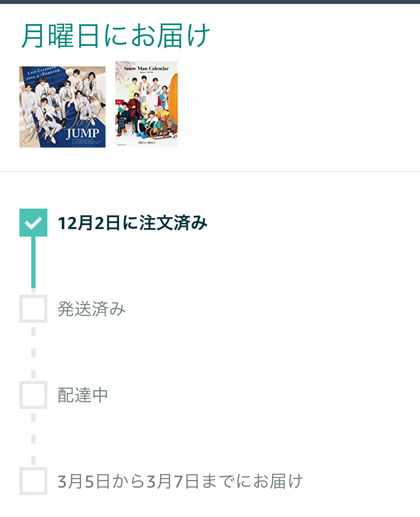Click the dashed line between 発送済み and 配達中
This screenshot has height=517, width=420.
click(33, 353)
